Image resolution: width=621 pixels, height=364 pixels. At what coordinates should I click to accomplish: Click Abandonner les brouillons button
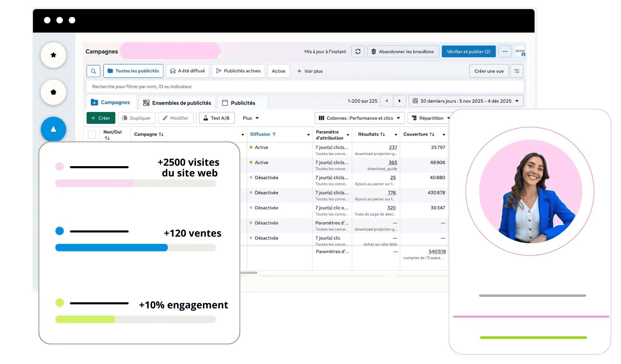(x=403, y=51)
